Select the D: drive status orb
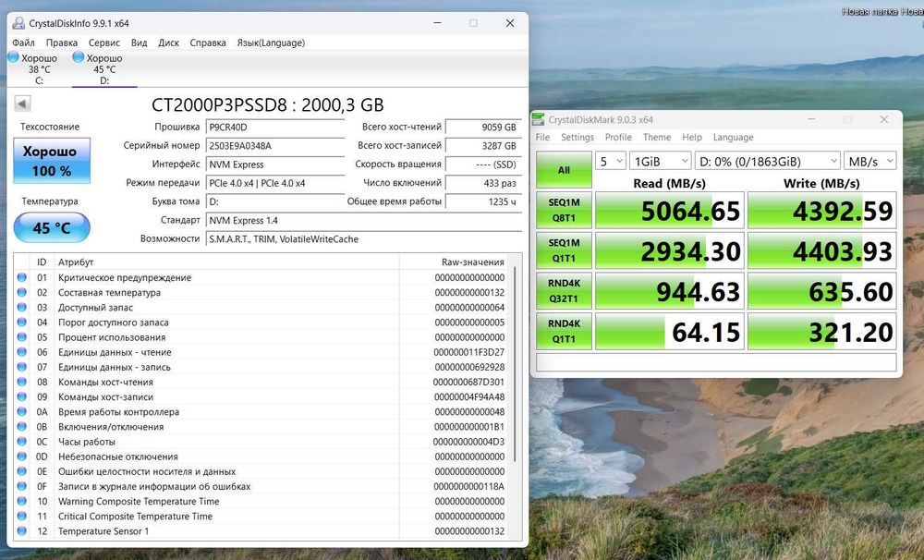This screenshot has width=924, height=560. 78,57
